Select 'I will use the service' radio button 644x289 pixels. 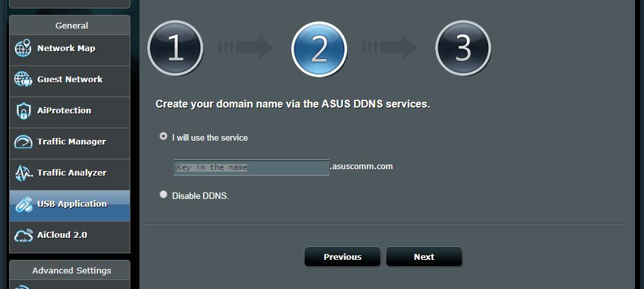tap(163, 136)
